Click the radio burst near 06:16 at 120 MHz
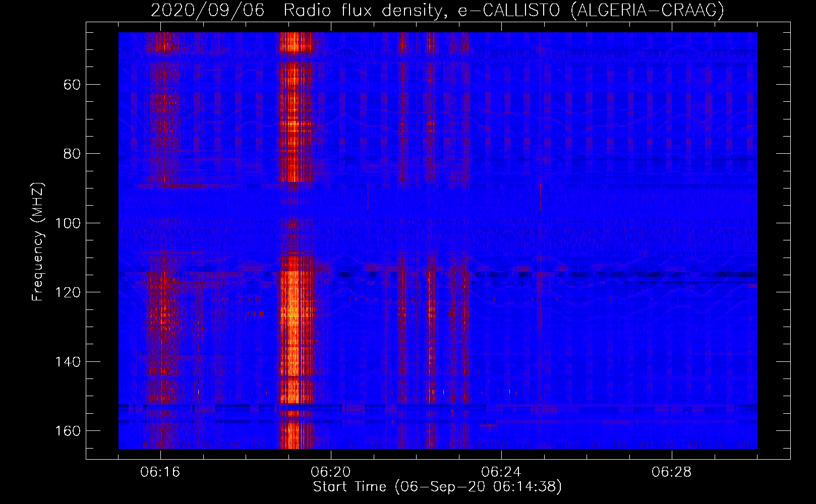816x504 pixels. coord(162,293)
